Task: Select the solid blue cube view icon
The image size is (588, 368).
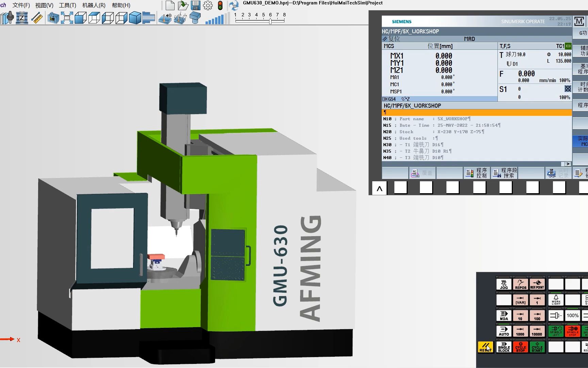Action: (x=135, y=18)
